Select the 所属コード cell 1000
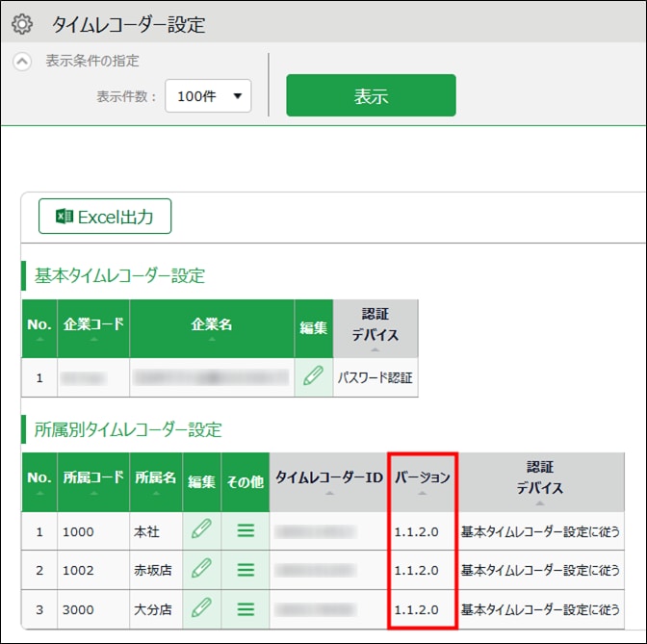Screen dimensions: 647x644 point(93,531)
